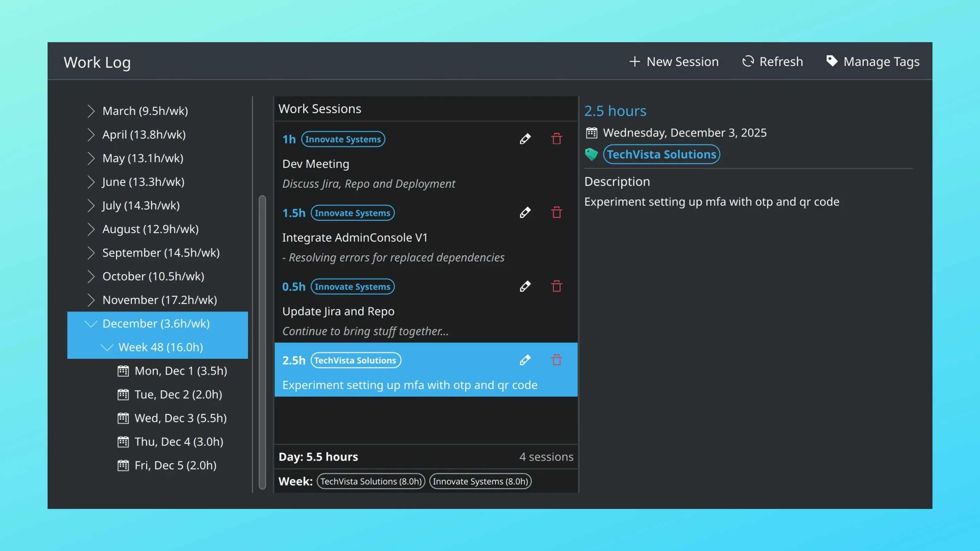Click the TechVista Solutions tag in the detail panel
Image resolution: width=980 pixels, height=551 pixels.
click(x=661, y=154)
